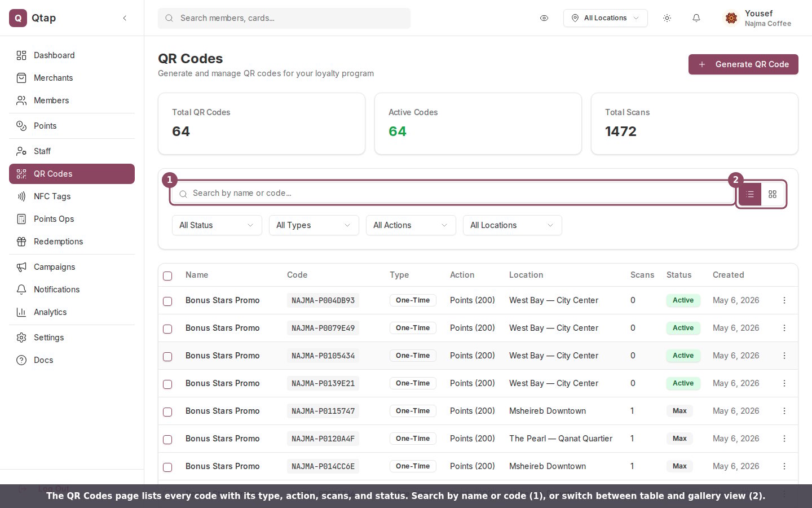Viewport: 812px width, 508px height.
Task: Open row menu for NAJMA-P0139E21
Action: pos(784,383)
